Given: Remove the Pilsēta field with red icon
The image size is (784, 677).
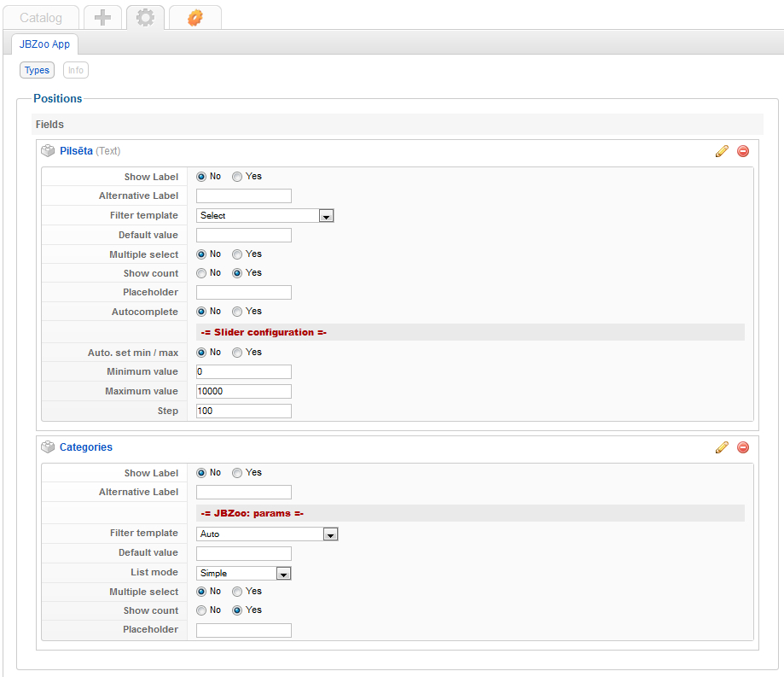Looking at the screenshot, I should pyautogui.click(x=743, y=151).
